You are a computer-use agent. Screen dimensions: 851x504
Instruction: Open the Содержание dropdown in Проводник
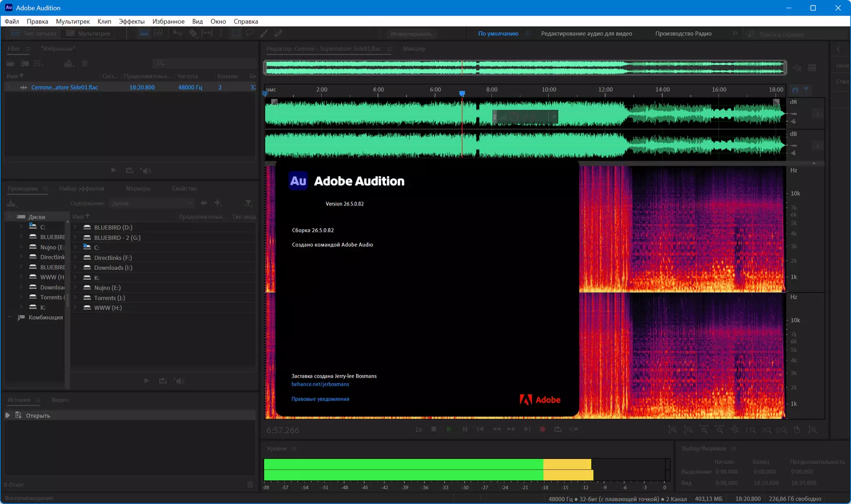(x=152, y=203)
